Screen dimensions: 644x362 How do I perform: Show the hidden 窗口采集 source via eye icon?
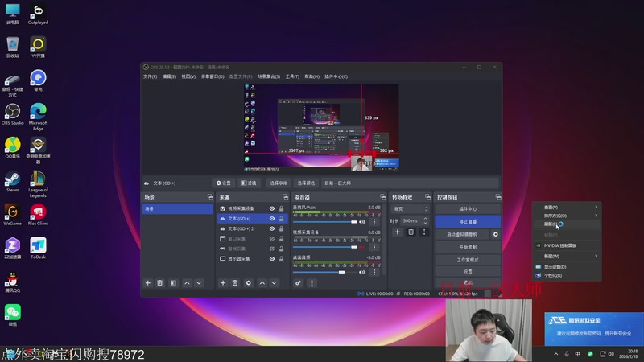(272, 238)
